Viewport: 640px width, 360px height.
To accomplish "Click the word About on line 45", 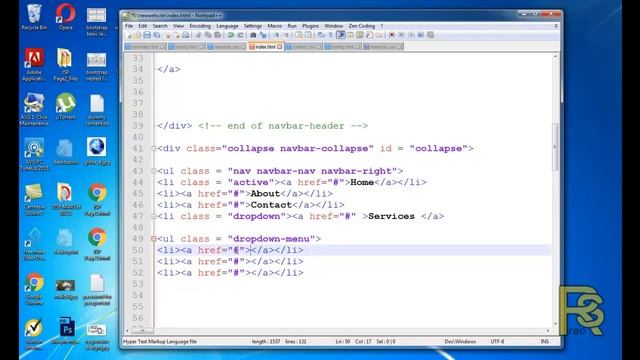I will tap(265, 194).
